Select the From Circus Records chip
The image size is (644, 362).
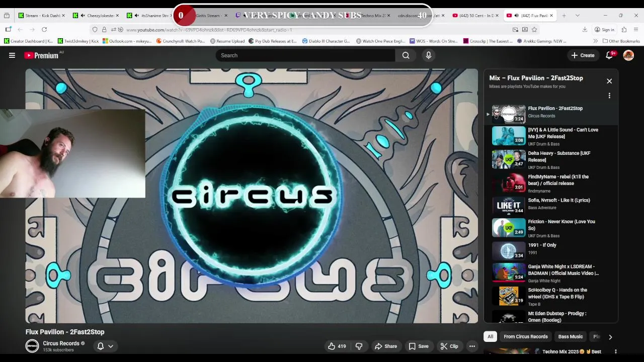point(525,337)
